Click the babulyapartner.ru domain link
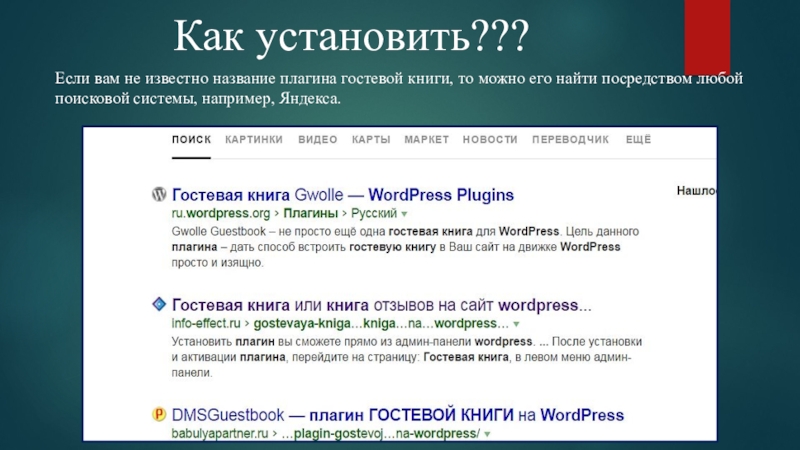 click(x=220, y=434)
